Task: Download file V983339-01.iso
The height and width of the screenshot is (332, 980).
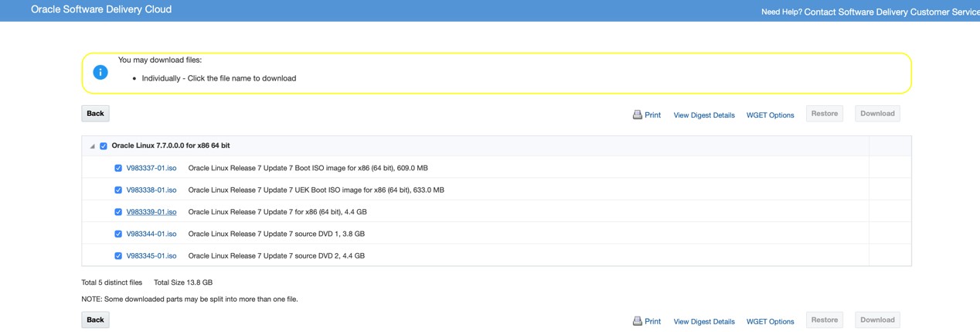Action: [x=151, y=212]
